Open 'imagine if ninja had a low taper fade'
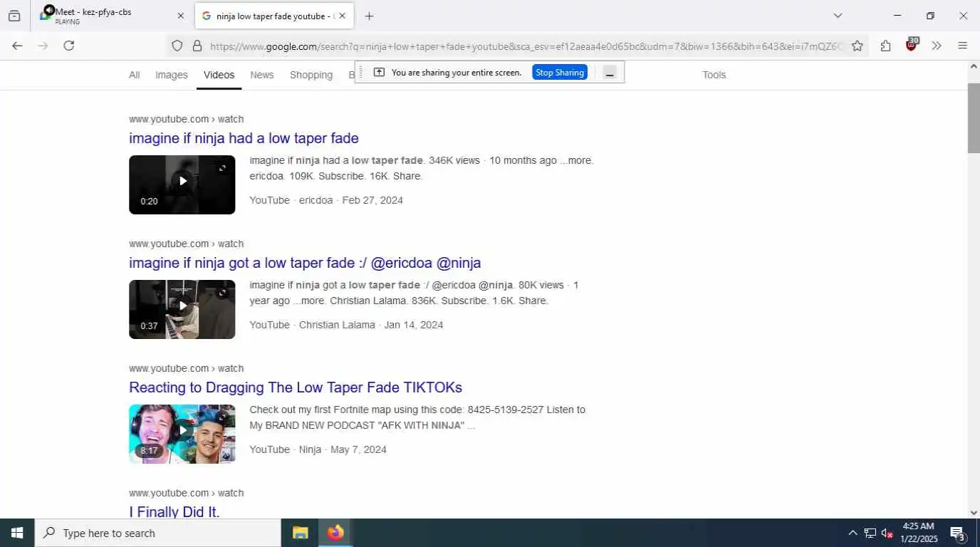980x547 pixels. click(x=244, y=138)
